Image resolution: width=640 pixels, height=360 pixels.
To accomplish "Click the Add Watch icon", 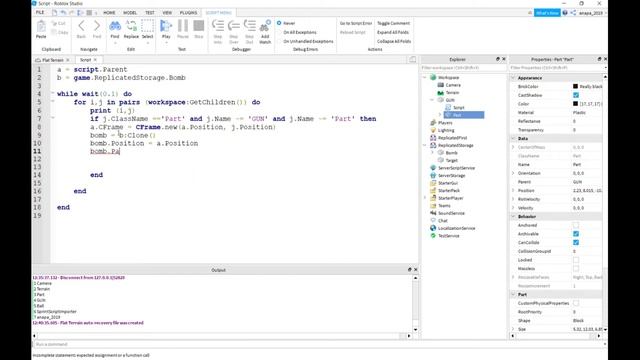I will (x=265, y=26).
